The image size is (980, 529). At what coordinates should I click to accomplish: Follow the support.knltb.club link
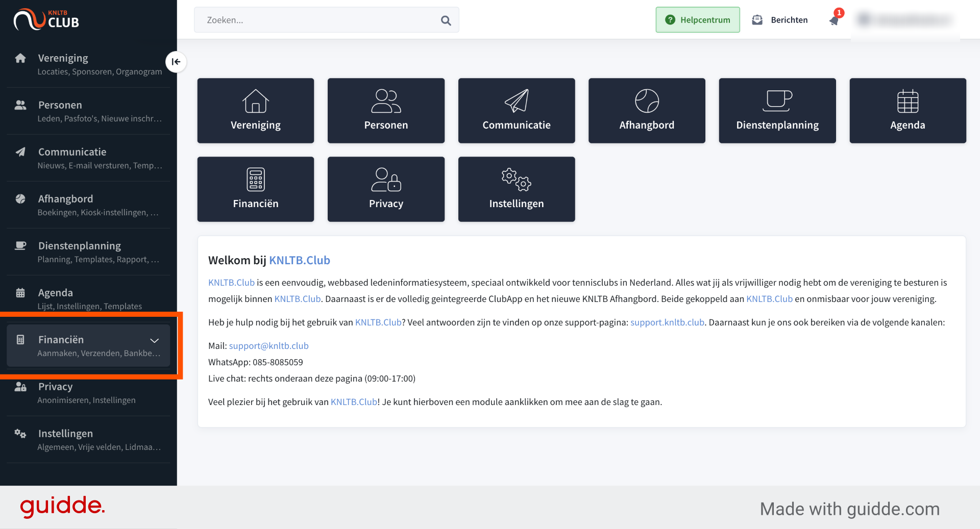tap(667, 322)
